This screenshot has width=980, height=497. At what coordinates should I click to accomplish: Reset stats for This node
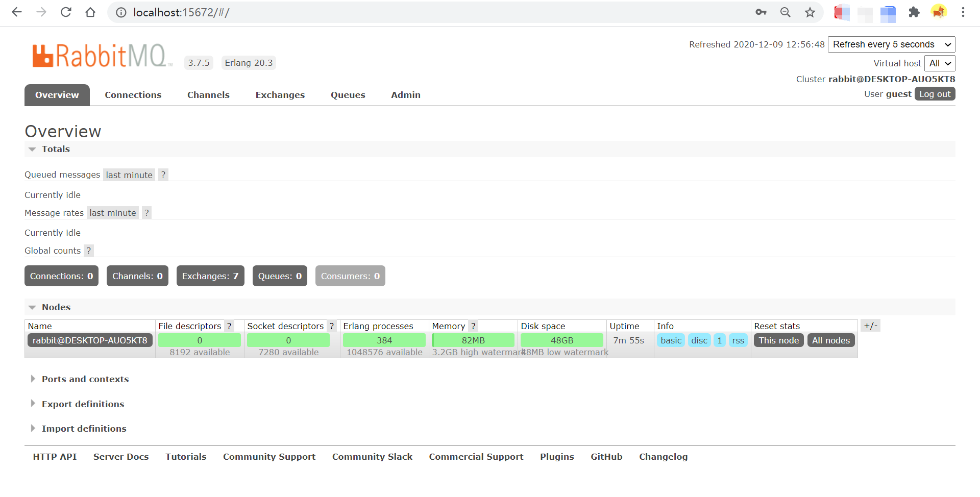779,340
